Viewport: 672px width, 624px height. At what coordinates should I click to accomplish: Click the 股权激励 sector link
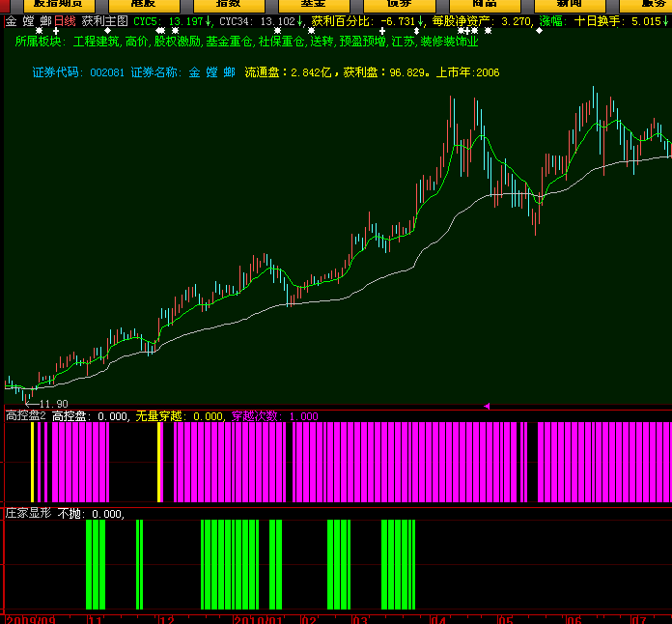point(177,42)
